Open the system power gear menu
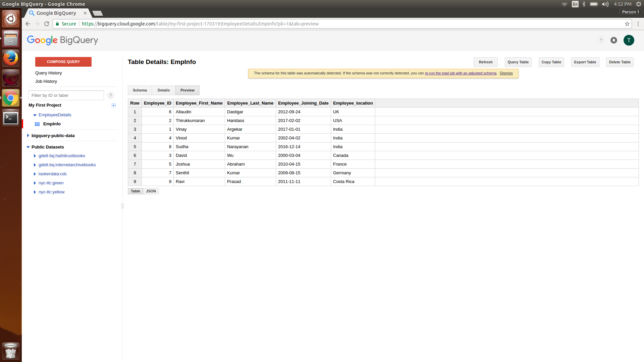The image size is (644, 362). pos(639,4)
